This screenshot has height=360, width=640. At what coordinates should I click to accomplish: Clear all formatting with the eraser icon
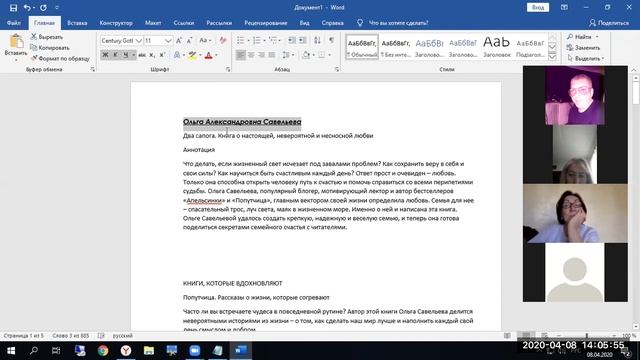(x=223, y=40)
